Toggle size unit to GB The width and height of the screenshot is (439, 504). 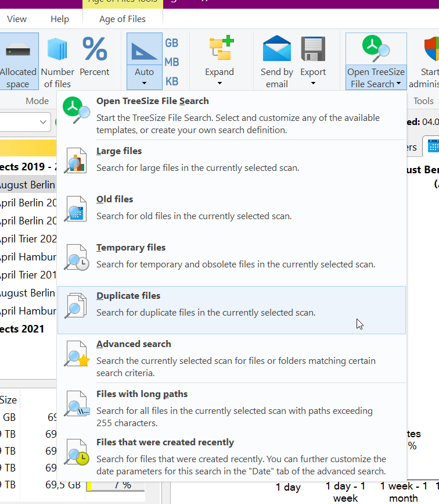172,43
